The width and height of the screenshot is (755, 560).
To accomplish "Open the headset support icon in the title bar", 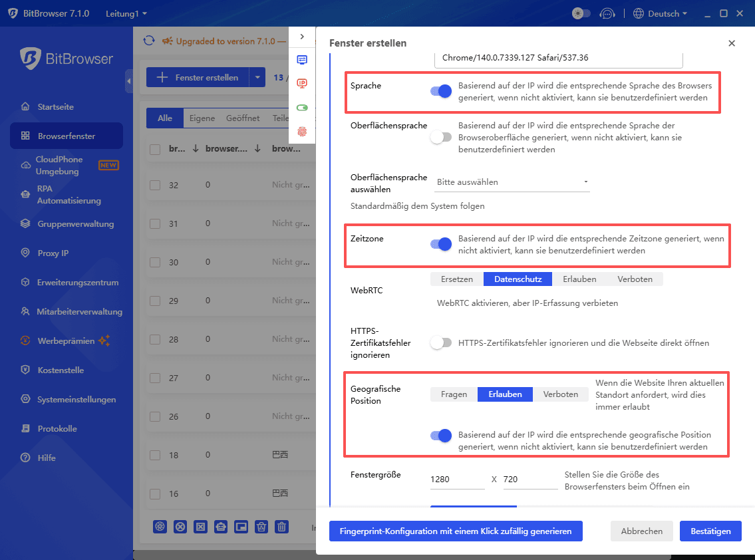I will tap(607, 13).
